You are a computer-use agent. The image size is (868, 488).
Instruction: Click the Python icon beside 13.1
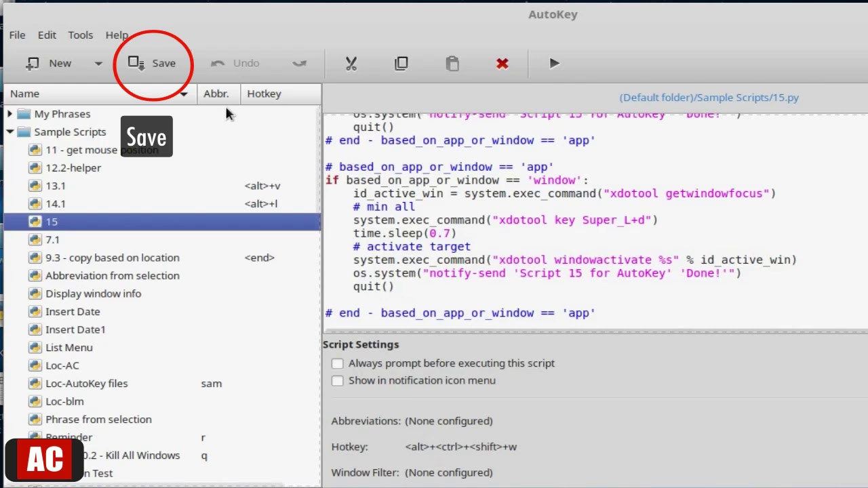point(35,186)
